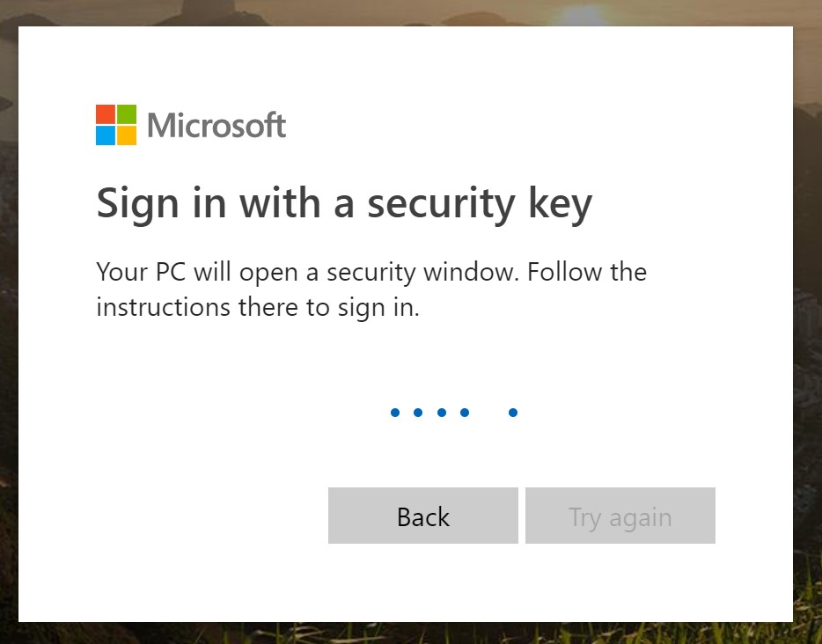The width and height of the screenshot is (822, 644).
Task: Click the "Sign in with a security key" heading
Action: click(344, 204)
